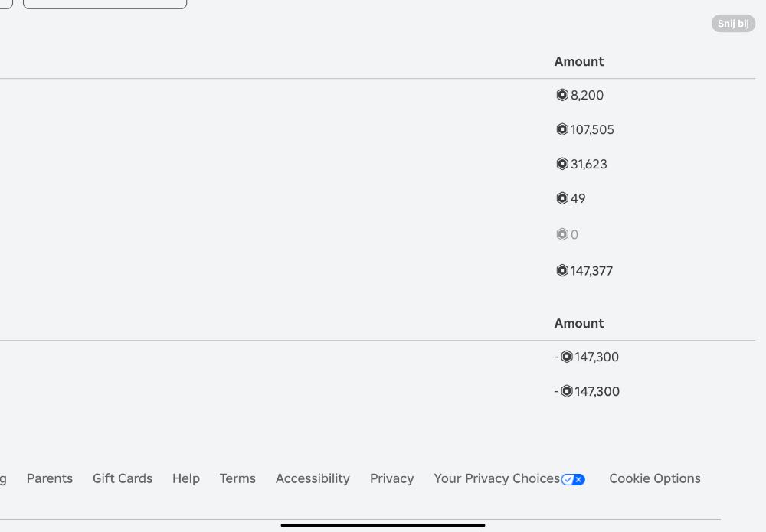Click the Robux icon beside 8,200
The width and height of the screenshot is (766, 532).
coord(561,95)
